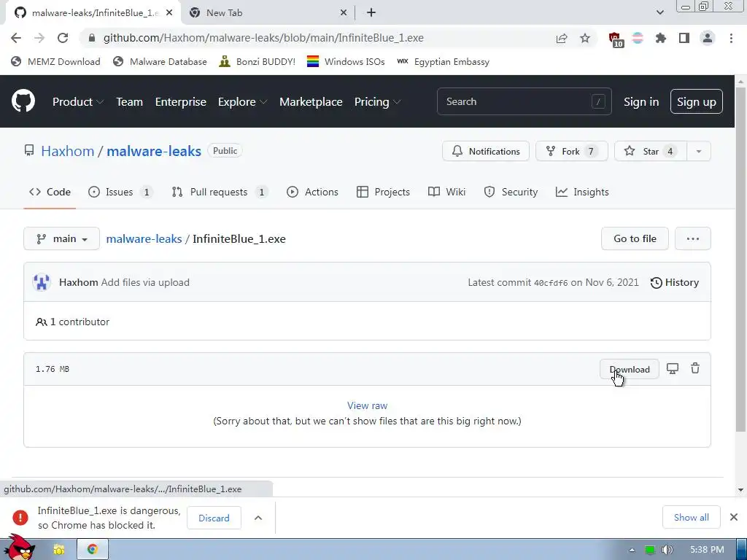Open the Wiki tab
747x560 pixels.
pyautogui.click(x=446, y=192)
